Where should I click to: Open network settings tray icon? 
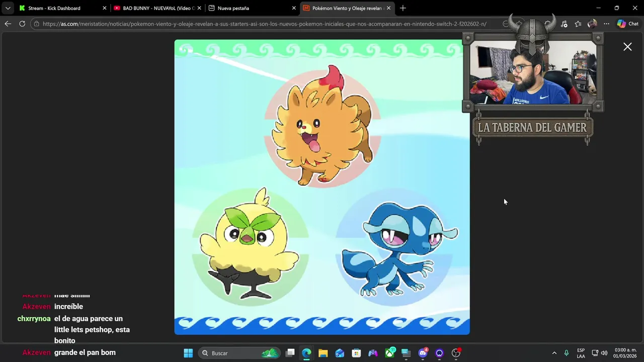(x=595, y=353)
